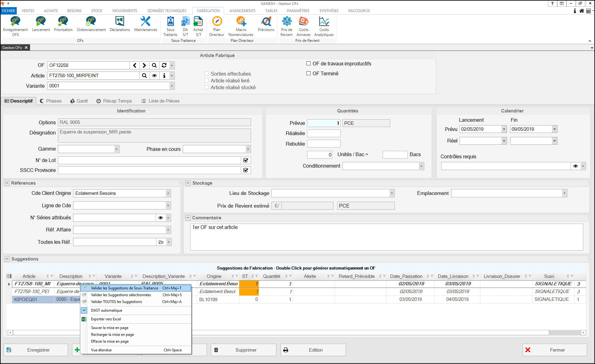This screenshot has width=595, height=364.
Task: Toggle DAST automatique menu option
Action: [107, 310]
